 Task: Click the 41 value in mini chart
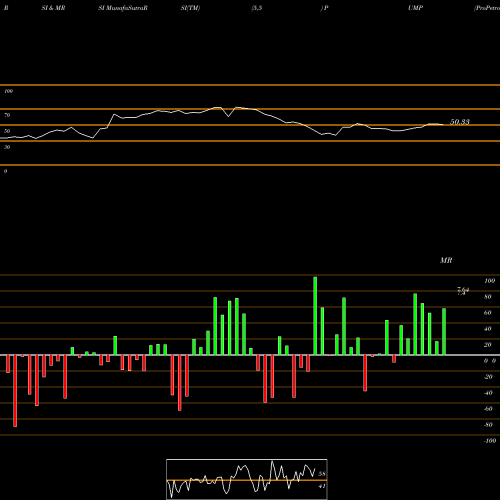(322, 486)
